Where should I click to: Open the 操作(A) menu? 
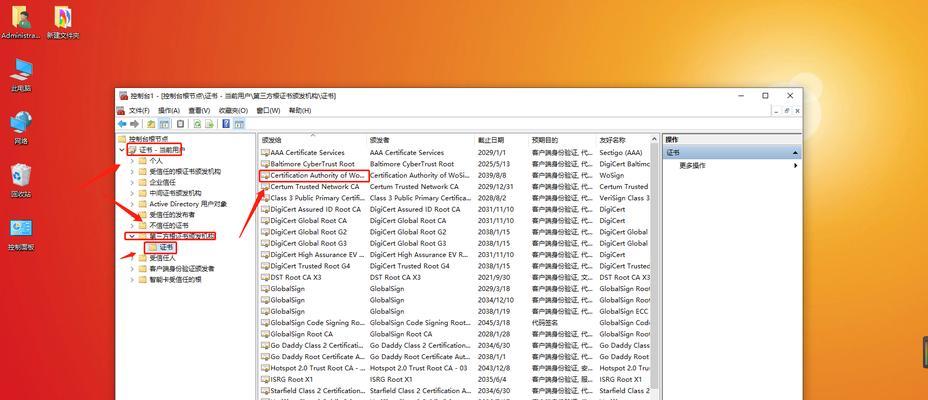tap(169, 111)
